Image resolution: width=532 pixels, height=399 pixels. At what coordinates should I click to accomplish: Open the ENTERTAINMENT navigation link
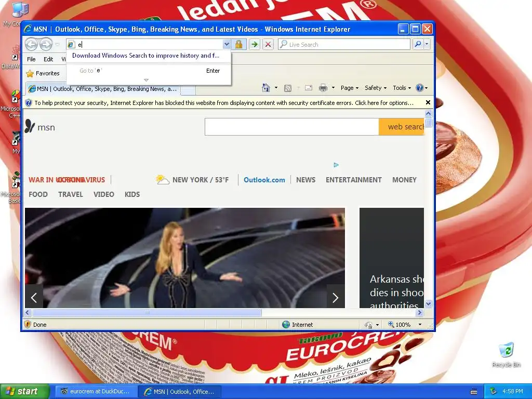pyautogui.click(x=353, y=180)
